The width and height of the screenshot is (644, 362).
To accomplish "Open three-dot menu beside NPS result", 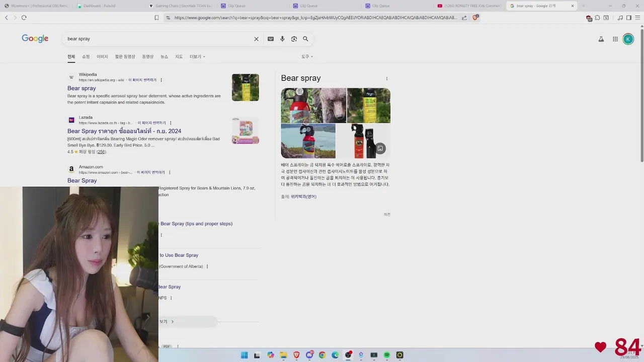I will click(171, 298).
